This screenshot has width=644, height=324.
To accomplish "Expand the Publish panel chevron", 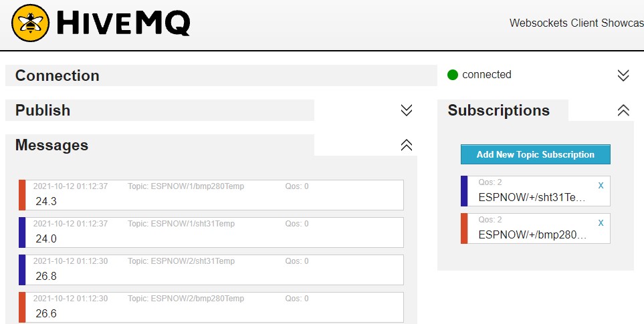I will pos(406,110).
